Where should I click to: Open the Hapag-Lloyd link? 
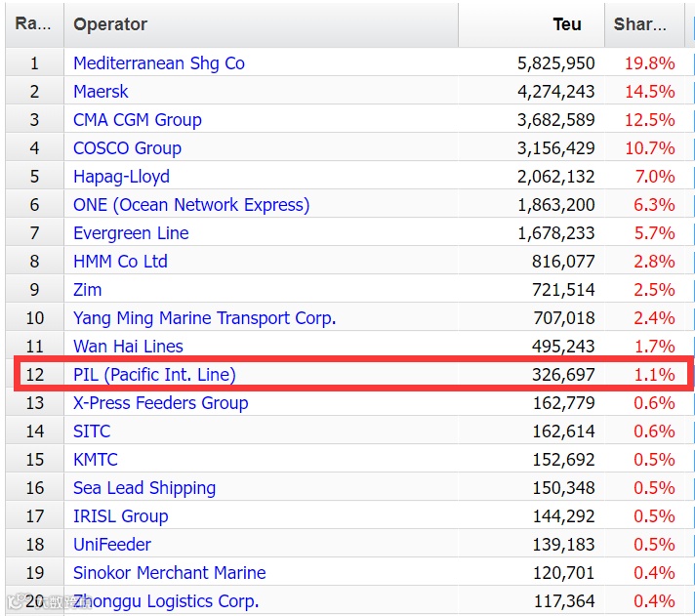[121, 177]
